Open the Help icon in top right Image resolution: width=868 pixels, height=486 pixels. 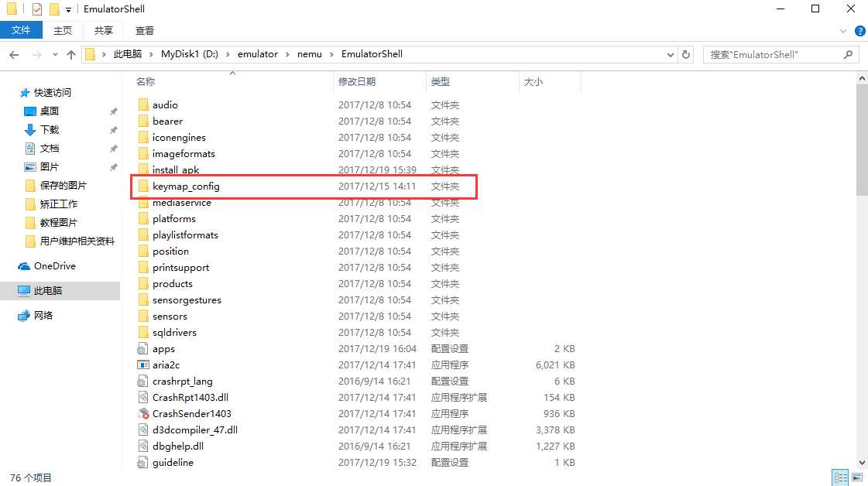pos(859,31)
